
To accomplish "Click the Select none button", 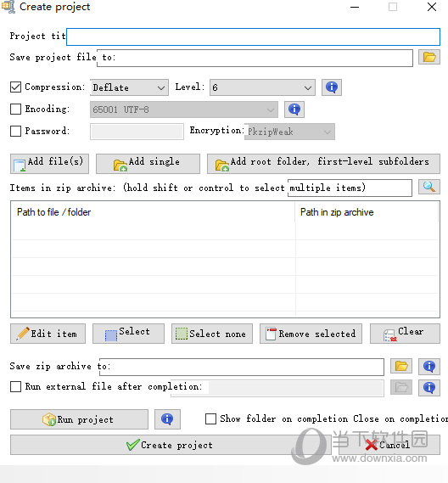I will pyautogui.click(x=212, y=334).
